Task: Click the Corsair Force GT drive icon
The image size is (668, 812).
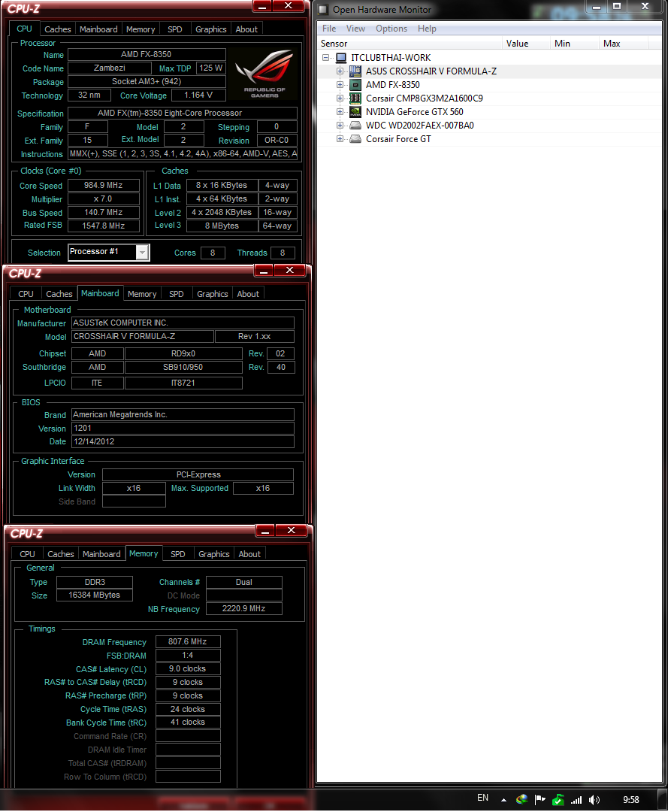Action: 355,138
